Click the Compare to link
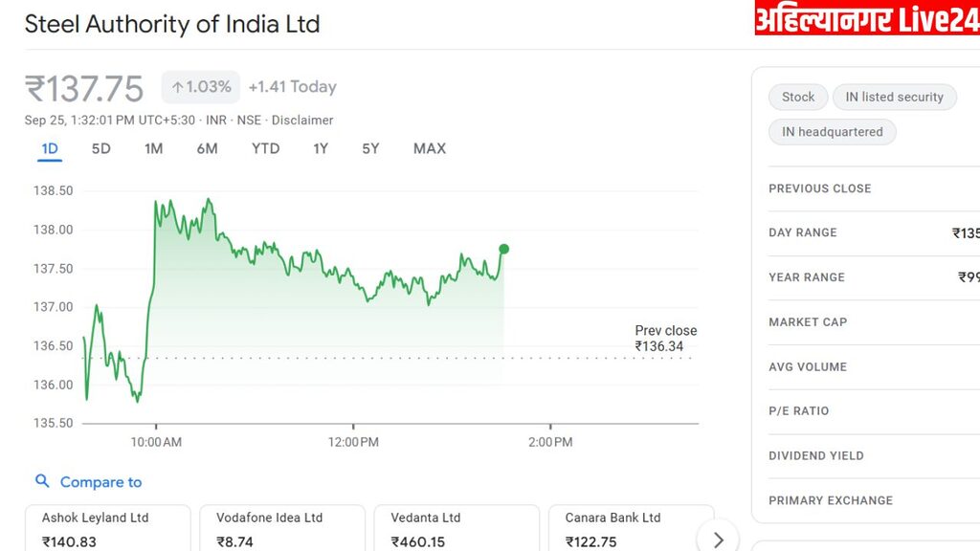Viewport: 980px width, 551px height. click(100, 482)
